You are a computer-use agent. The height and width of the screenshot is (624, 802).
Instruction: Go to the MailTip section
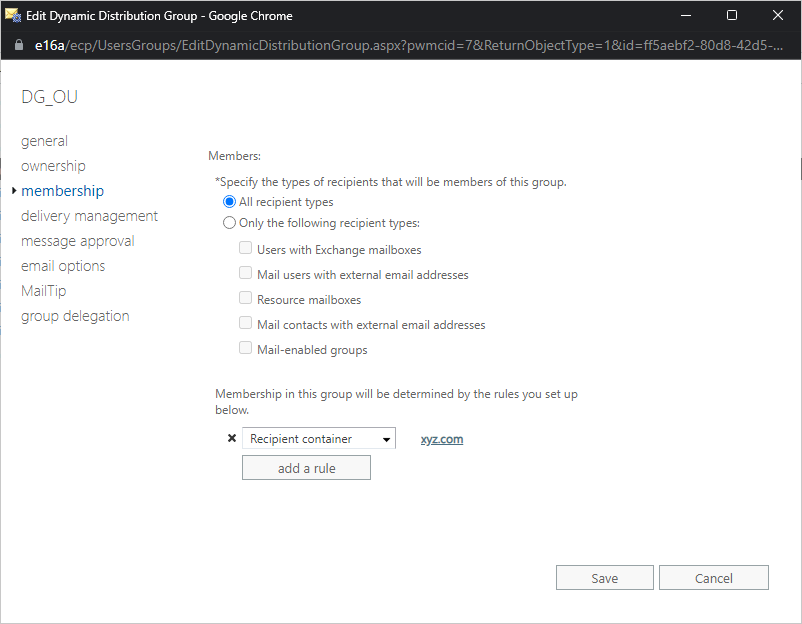[x=43, y=290]
